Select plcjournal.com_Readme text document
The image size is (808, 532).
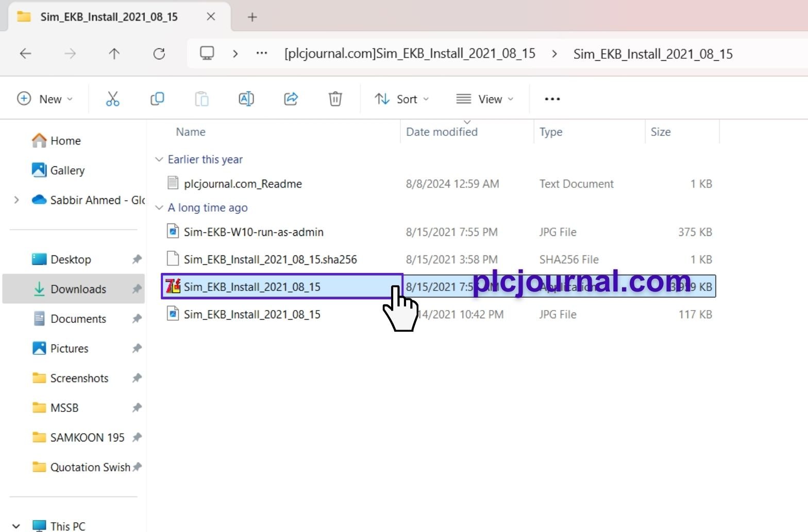pyautogui.click(x=243, y=184)
